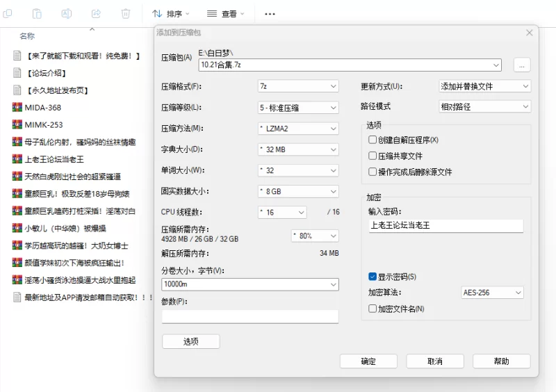The height and width of the screenshot is (392, 556).
Task: Open the 加密算法 AES-256 dropdown
Action: point(492,293)
